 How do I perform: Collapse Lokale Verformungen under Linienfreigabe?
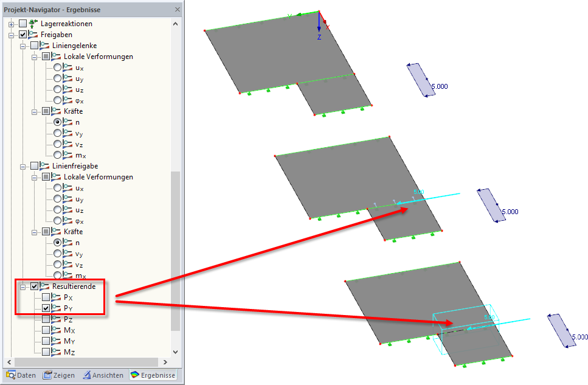tap(35, 178)
